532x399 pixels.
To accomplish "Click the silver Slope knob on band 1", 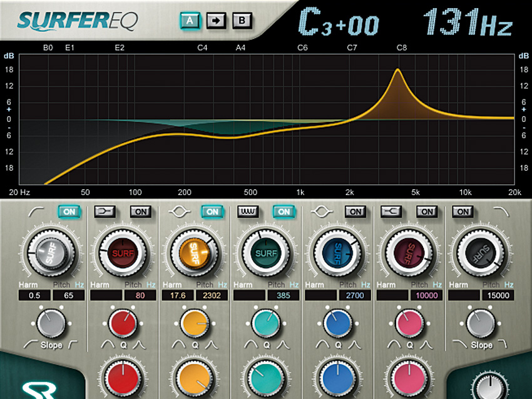I will (51, 324).
